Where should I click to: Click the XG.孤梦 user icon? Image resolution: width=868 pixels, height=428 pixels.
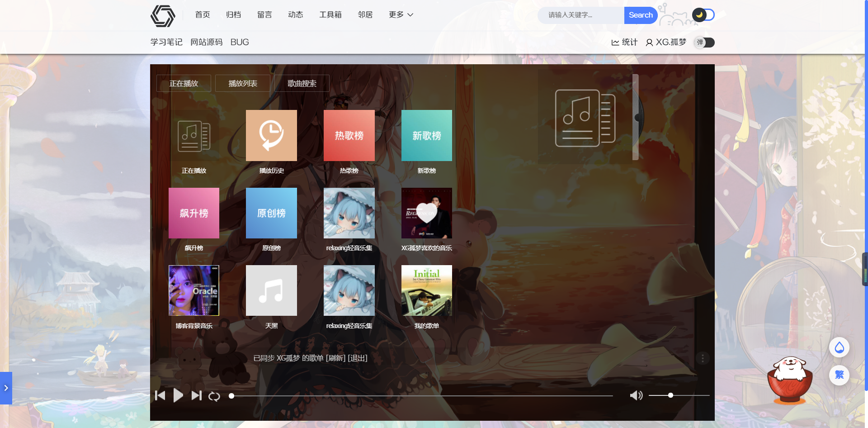point(649,43)
